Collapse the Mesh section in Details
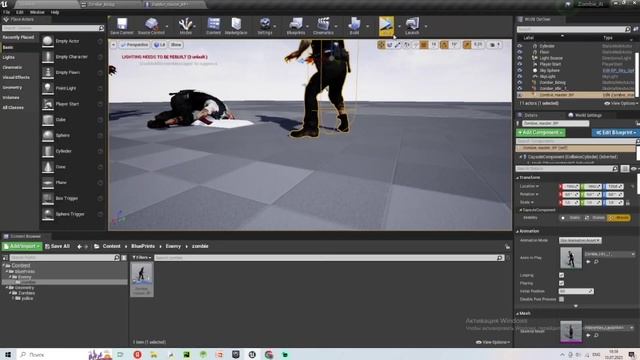This screenshot has width=640, height=360. (518, 313)
